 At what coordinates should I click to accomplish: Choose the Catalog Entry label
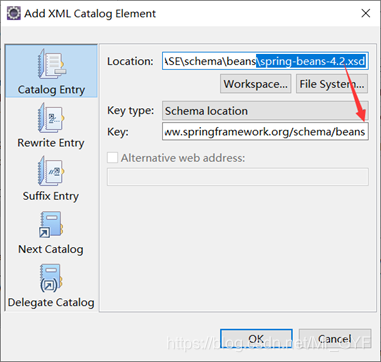point(51,90)
